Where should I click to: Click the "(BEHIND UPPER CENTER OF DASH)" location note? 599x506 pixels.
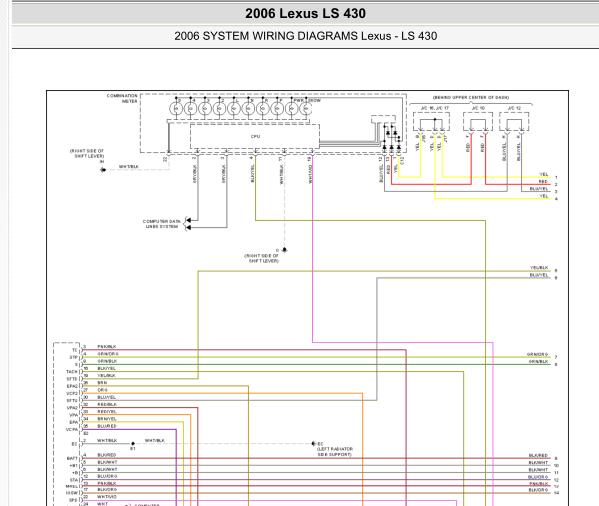point(471,97)
